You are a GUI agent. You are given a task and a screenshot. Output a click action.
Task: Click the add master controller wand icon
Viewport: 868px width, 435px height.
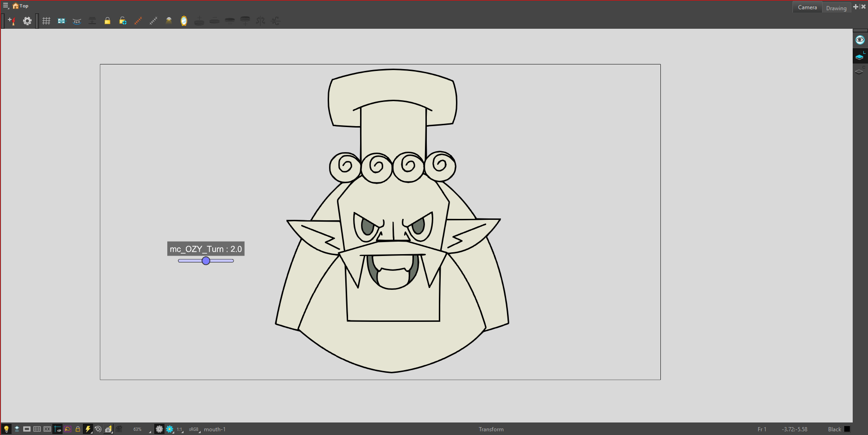12,21
